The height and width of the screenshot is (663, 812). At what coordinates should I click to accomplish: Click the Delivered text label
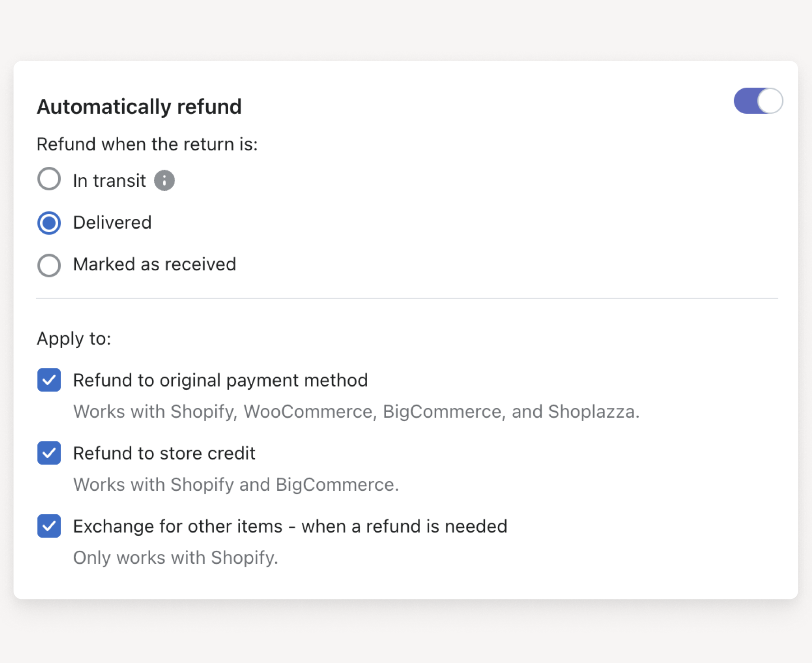tap(112, 222)
